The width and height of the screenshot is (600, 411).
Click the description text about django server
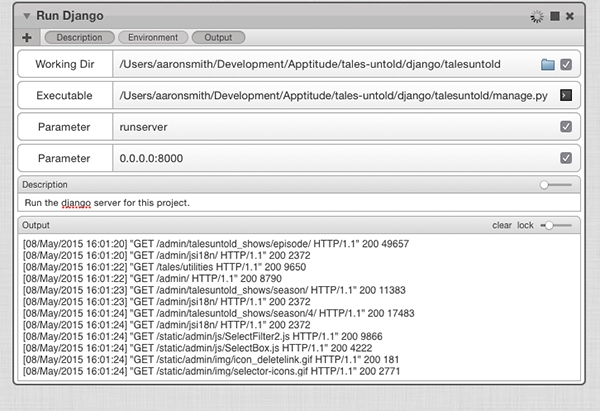click(107, 203)
